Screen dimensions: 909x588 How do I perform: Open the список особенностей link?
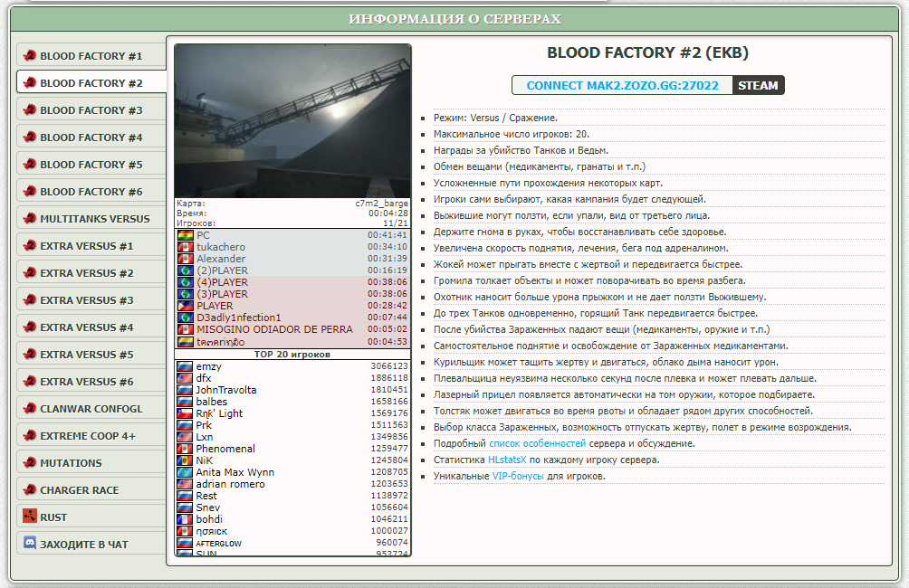tap(538, 444)
